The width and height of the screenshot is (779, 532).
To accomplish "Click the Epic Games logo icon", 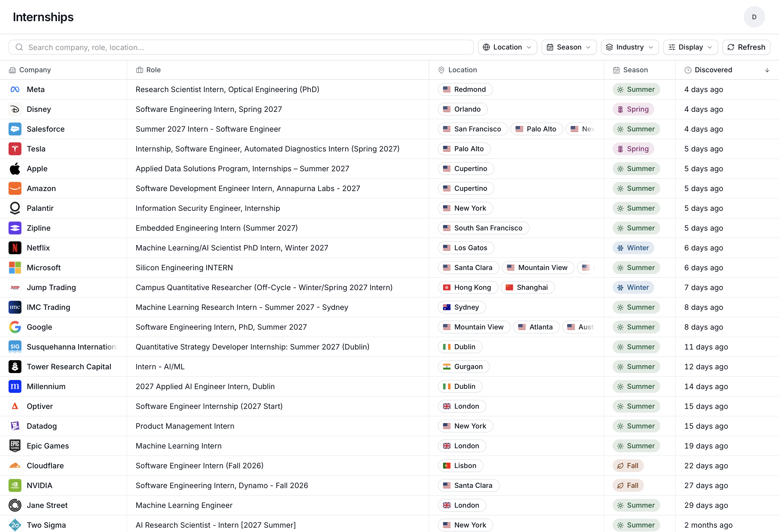I will (x=15, y=446).
